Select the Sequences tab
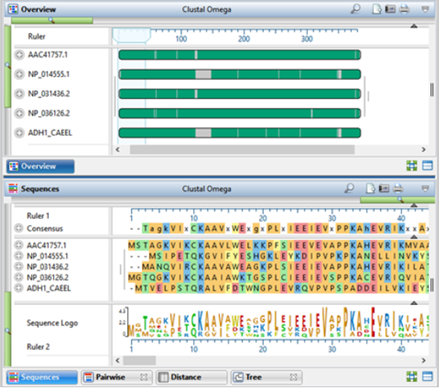This screenshot has height=388, width=439. (x=42, y=377)
